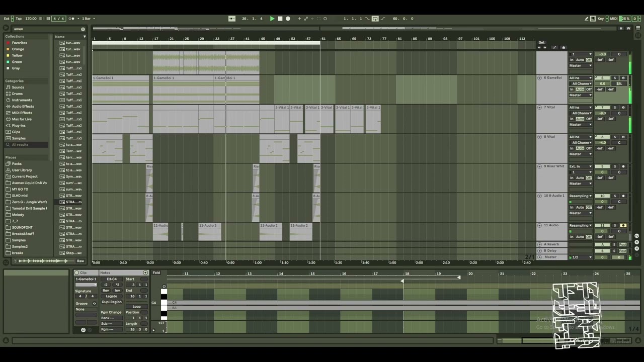Collapse the 6 GameBoi track
Image resolution: width=644 pixels, height=362 pixels.
(x=539, y=78)
